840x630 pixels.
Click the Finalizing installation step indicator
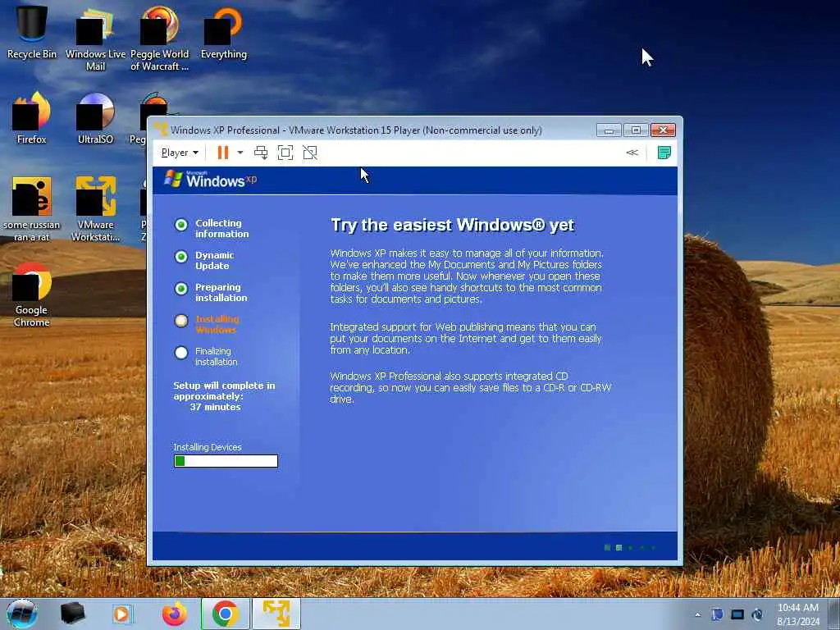point(181,353)
